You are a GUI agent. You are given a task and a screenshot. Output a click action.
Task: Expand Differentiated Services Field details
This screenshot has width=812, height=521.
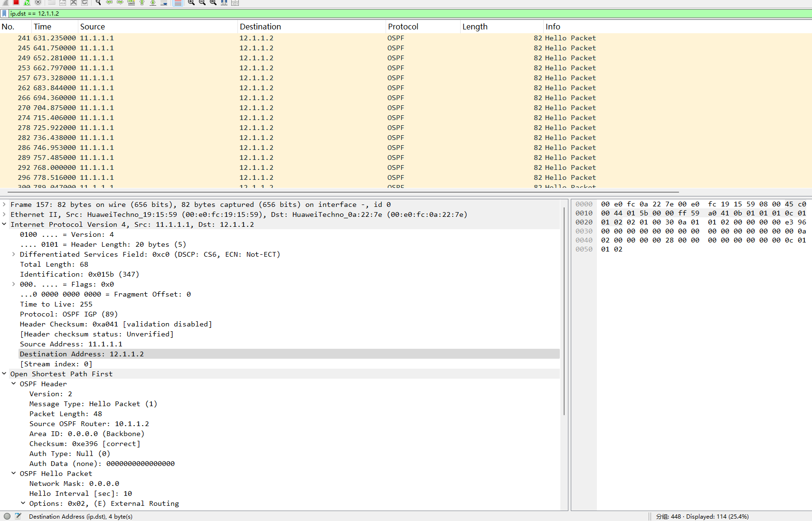(x=14, y=254)
